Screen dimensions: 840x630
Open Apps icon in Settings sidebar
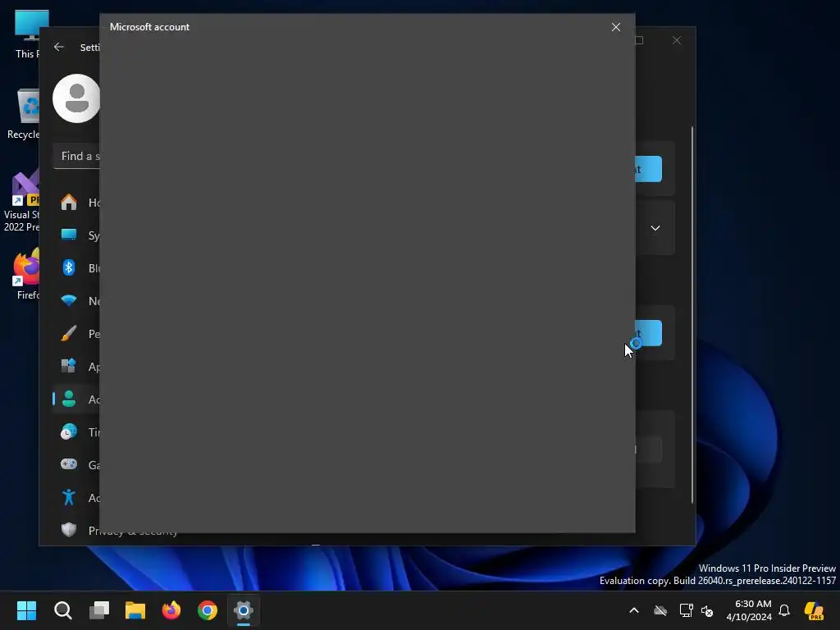(x=69, y=367)
